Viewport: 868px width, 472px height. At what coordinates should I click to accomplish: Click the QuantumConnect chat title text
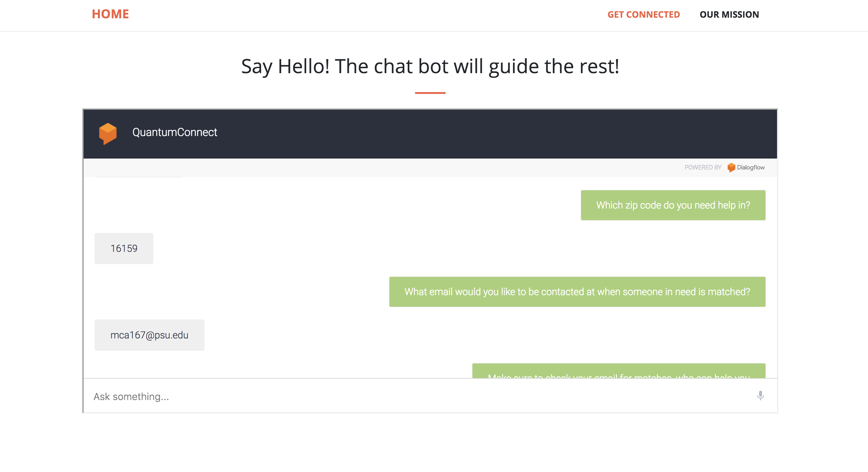(x=175, y=132)
